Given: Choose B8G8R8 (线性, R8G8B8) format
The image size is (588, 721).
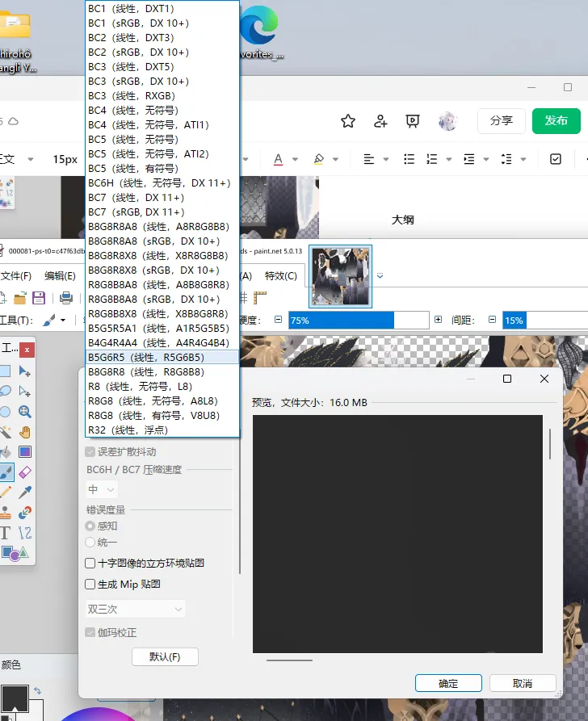Looking at the screenshot, I should pos(145,371).
